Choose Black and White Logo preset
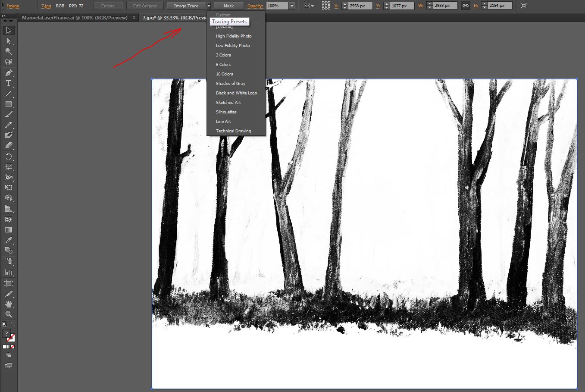Viewport: 585px width, 392px height. (236, 93)
